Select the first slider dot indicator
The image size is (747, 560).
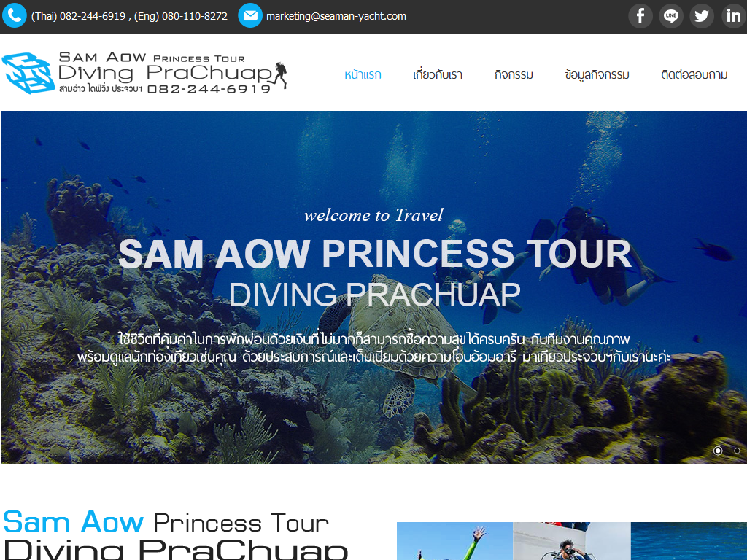click(x=718, y=451)
